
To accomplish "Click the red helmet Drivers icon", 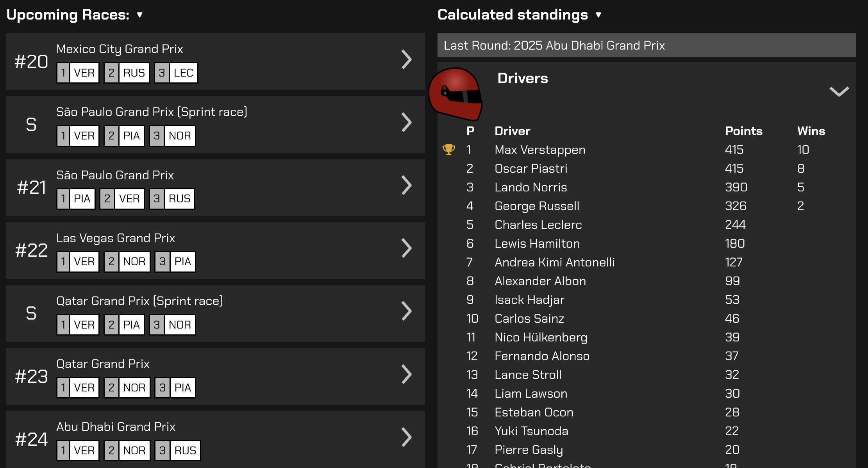I will click(455, 94).
